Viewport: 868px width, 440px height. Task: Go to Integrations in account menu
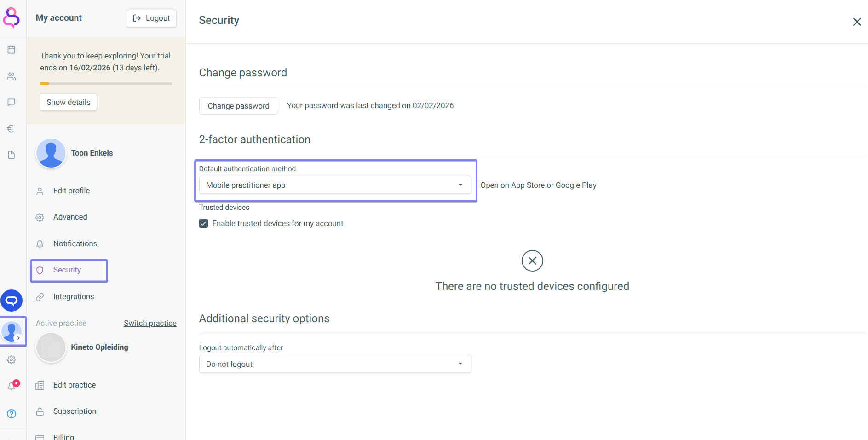click(x=74, y=297)
